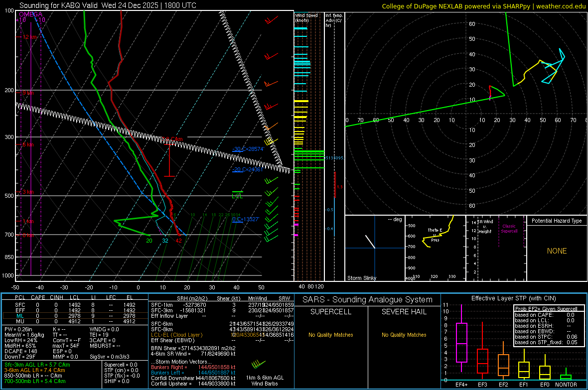Click 'No Quality Matches' under SEVERE HAIL

point(404,335)
